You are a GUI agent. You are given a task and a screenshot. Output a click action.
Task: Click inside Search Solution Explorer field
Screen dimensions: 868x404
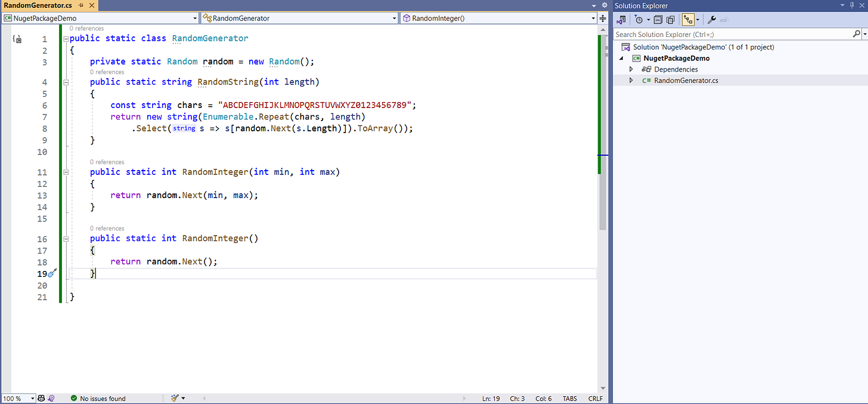point(732,35)
